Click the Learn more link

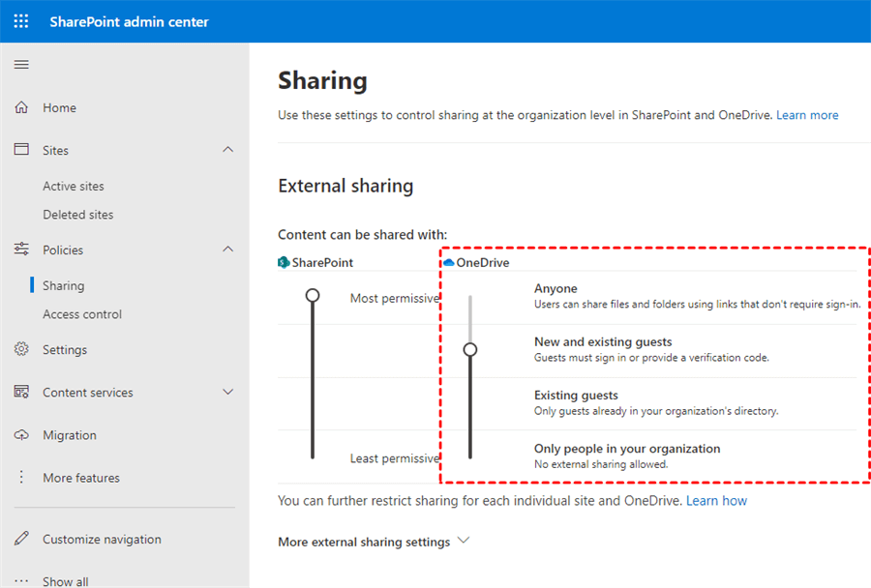click(807, 115)
